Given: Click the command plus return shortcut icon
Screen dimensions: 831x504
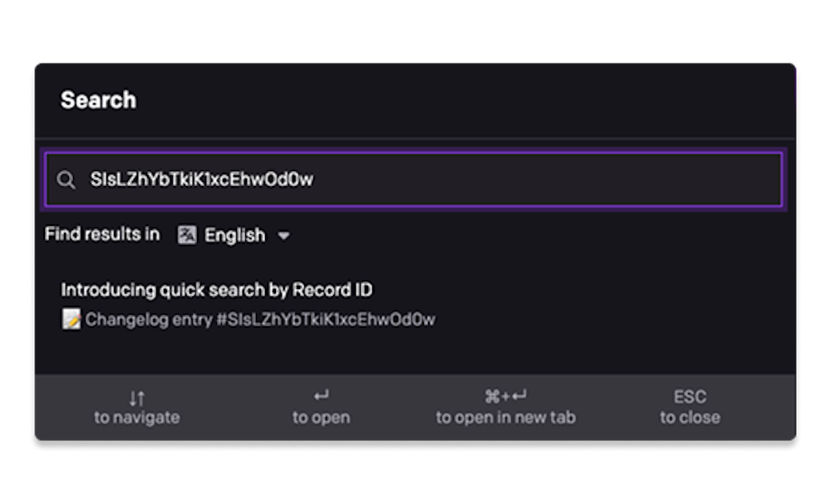Looking at the screenshot, I should (505, 396).
